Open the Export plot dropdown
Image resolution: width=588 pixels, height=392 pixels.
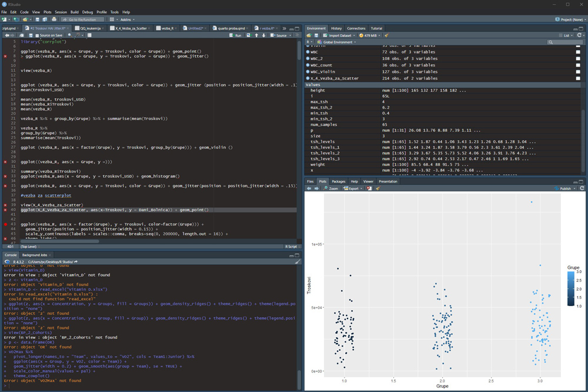[353, 188]
